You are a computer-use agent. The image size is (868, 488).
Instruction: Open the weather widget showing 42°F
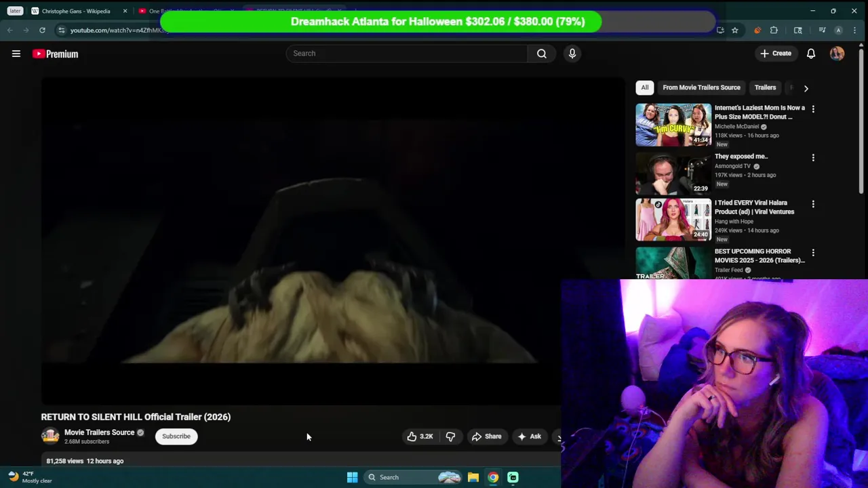(30, 477)
